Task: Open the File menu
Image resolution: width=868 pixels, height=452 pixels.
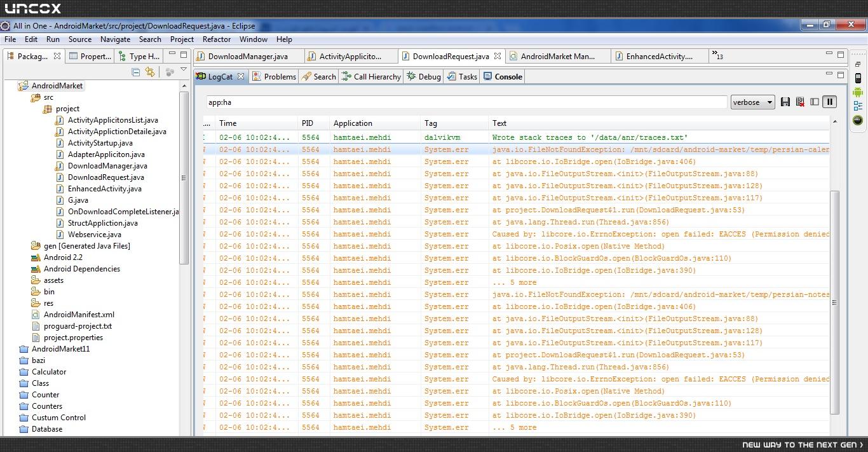Action: (x=10, y=39)
